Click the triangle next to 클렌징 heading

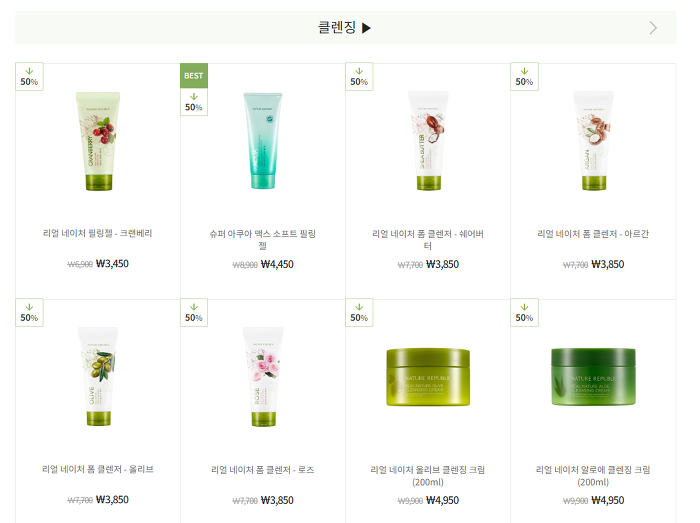pyautogui.click(x=367, y=28)
